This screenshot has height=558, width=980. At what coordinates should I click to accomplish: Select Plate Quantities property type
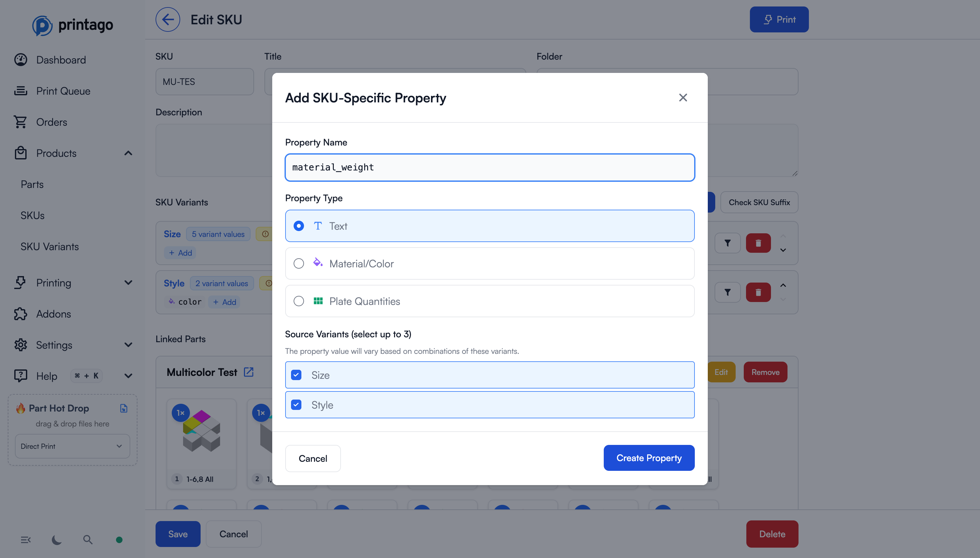click(298, 301)
